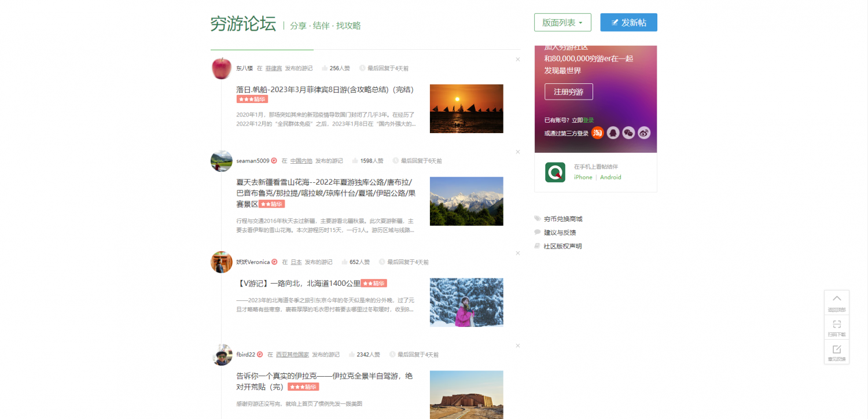The height and width of the screenshot is (419, 868).
Task: Click the 西亚其他国家 forum link
Action: [x=292, y=355]
